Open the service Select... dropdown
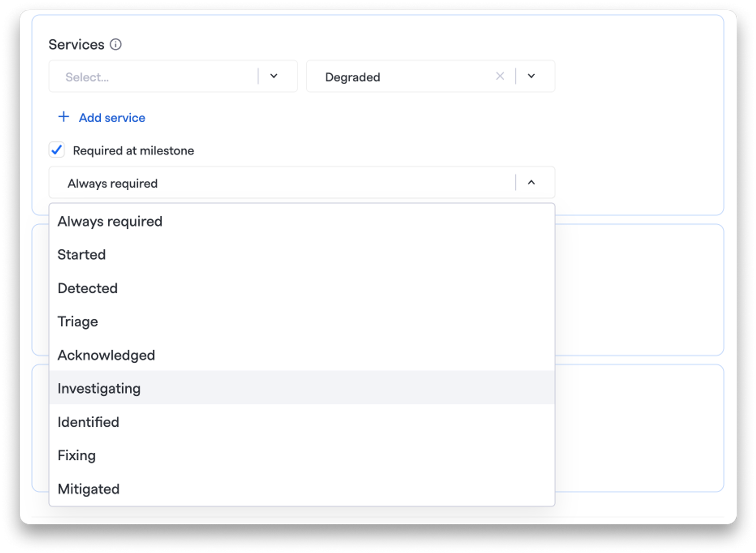756x553 pixels. point(173,76)
